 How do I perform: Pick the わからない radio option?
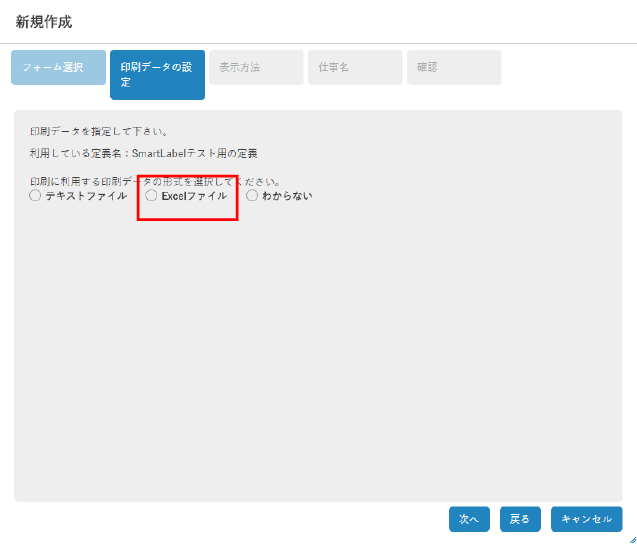252,196
